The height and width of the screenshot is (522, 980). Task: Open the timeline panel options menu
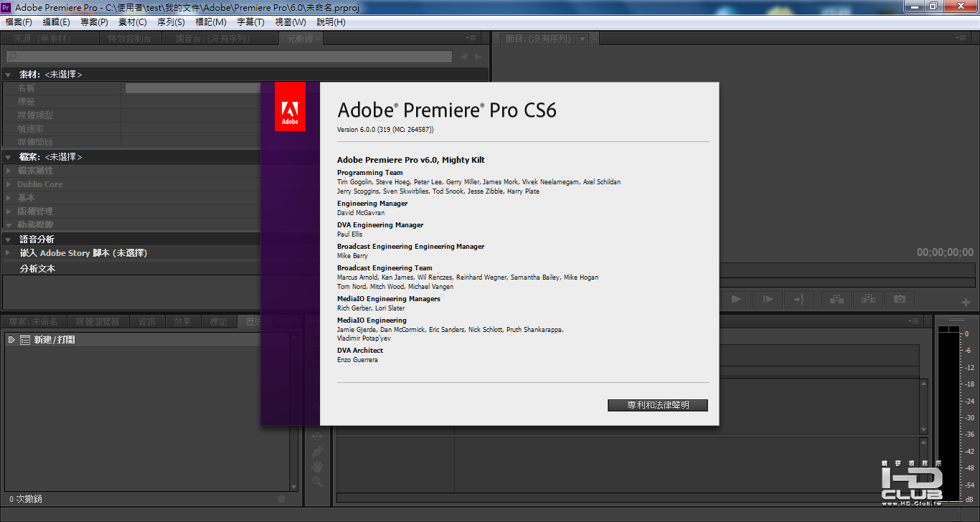click(913, 321)
